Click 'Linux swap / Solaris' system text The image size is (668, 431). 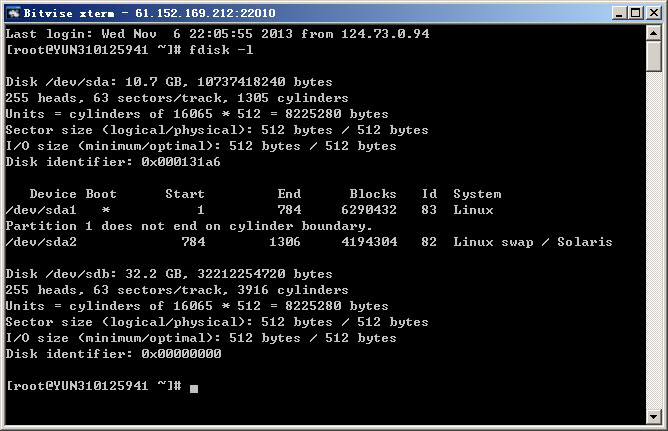tap(533, 242)
